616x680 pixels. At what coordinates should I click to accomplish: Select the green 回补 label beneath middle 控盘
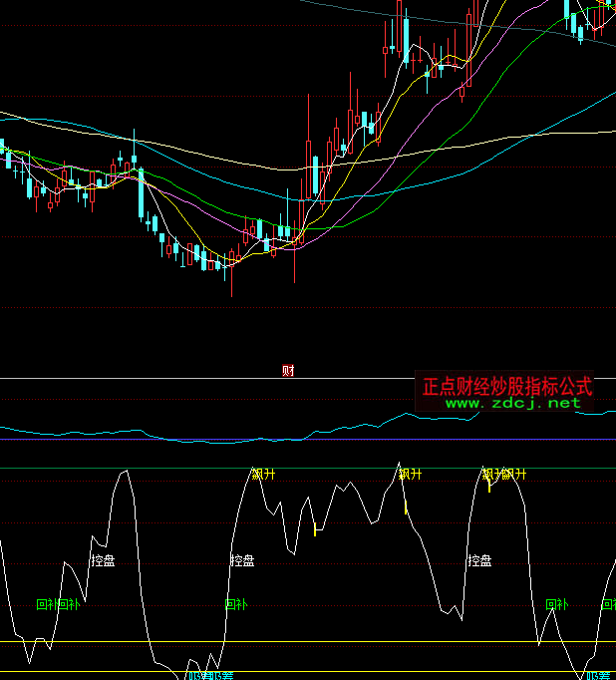(x=236, y=603)
